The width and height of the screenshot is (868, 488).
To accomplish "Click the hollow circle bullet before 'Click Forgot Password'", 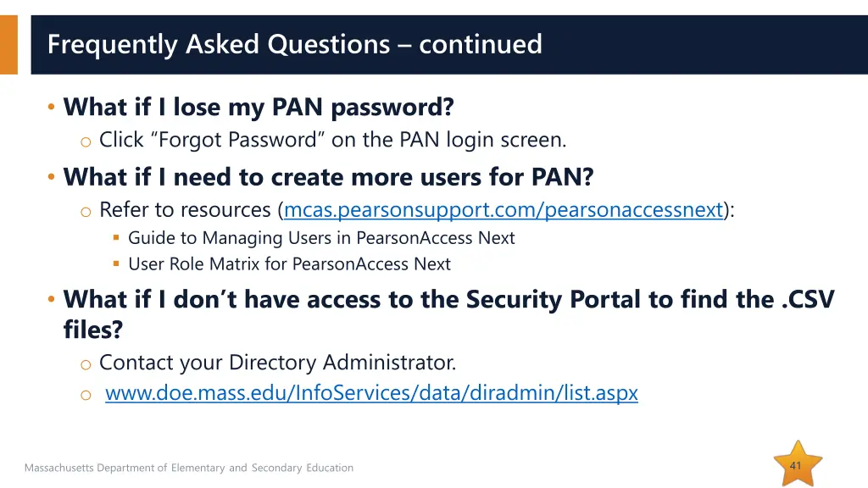I will (x=86, y=141).
